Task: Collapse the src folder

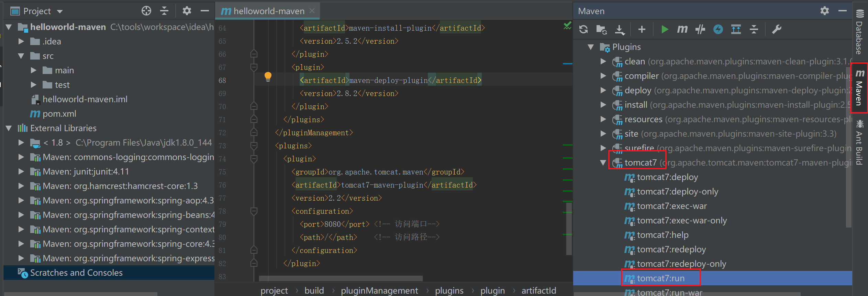Action: (21, 56)
